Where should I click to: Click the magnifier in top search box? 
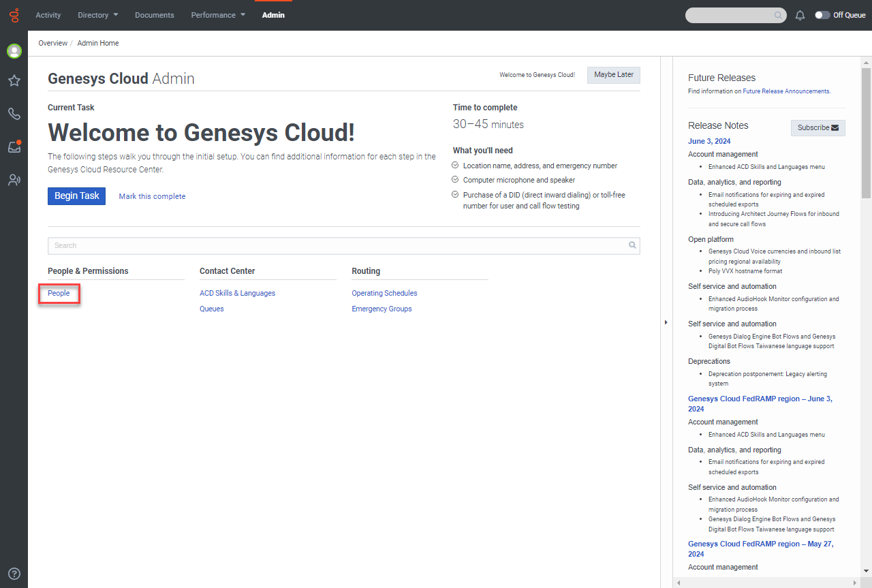coord(778,15)
